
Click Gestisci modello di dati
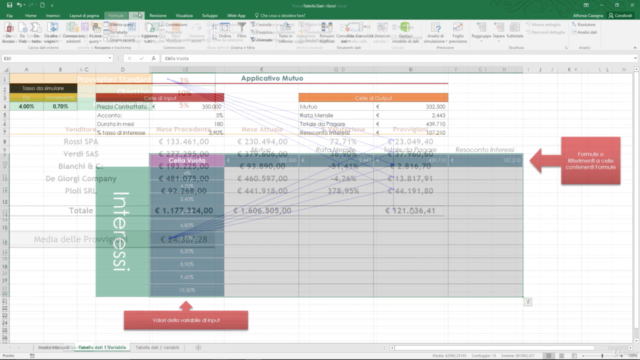[405, 33]
